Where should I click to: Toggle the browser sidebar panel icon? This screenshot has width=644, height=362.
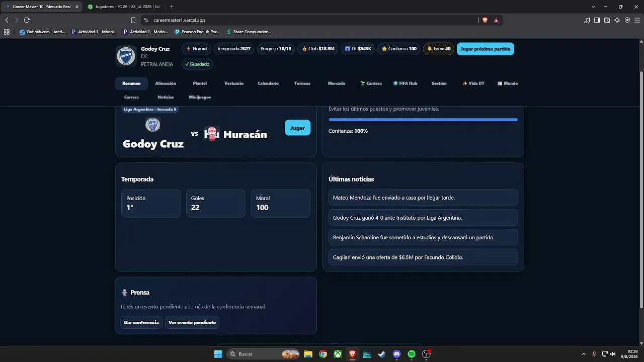click(597, 20)
